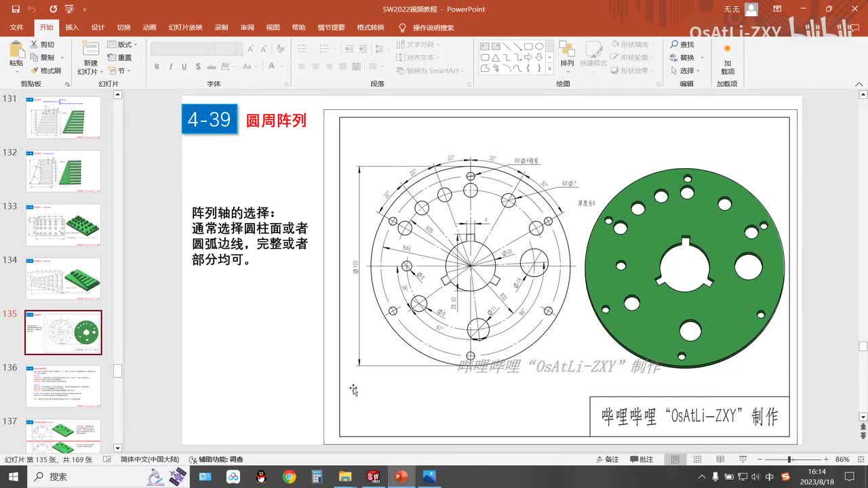Select slide 136 thumbnail
Image resolution: width=868 pixels, height=488 pixels.
coord(63,386)
